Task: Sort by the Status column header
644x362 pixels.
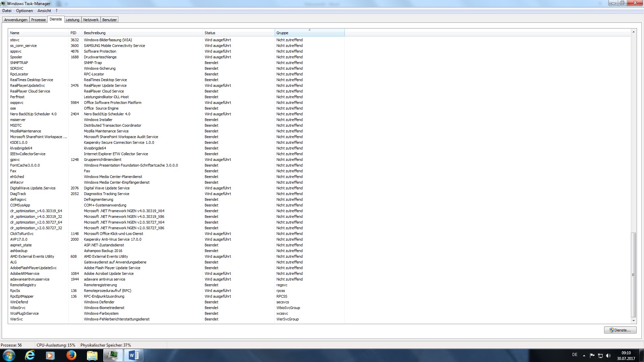Action: click(238, 33)
